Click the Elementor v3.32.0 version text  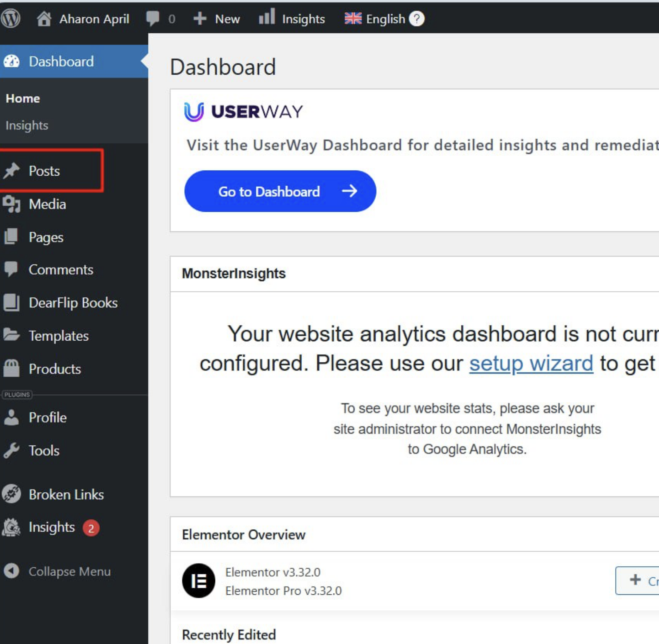pyautogui.click(x=273, y=572)
